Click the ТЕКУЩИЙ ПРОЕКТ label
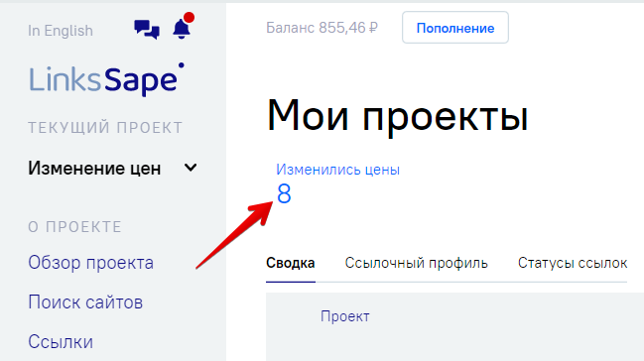Screen dimensions: 644x361 click(105, 128)
